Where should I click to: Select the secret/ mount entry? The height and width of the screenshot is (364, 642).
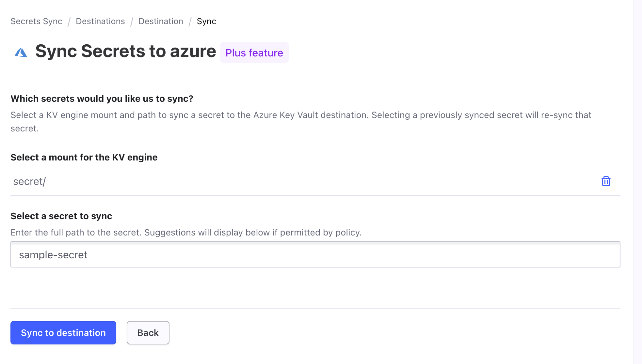(29, 181)
